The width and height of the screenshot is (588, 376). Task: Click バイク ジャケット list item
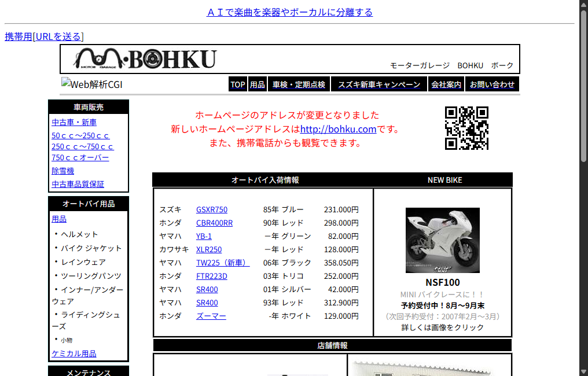[91, 248]
